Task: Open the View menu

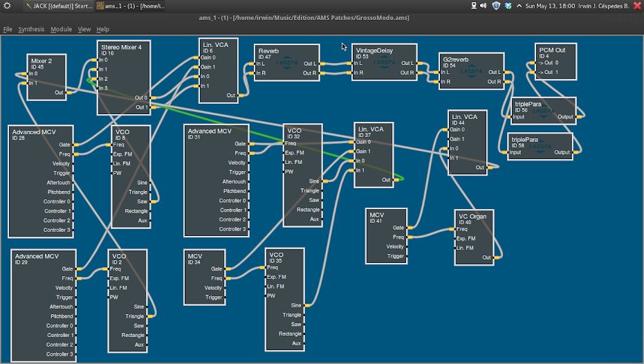Action: 84,29
